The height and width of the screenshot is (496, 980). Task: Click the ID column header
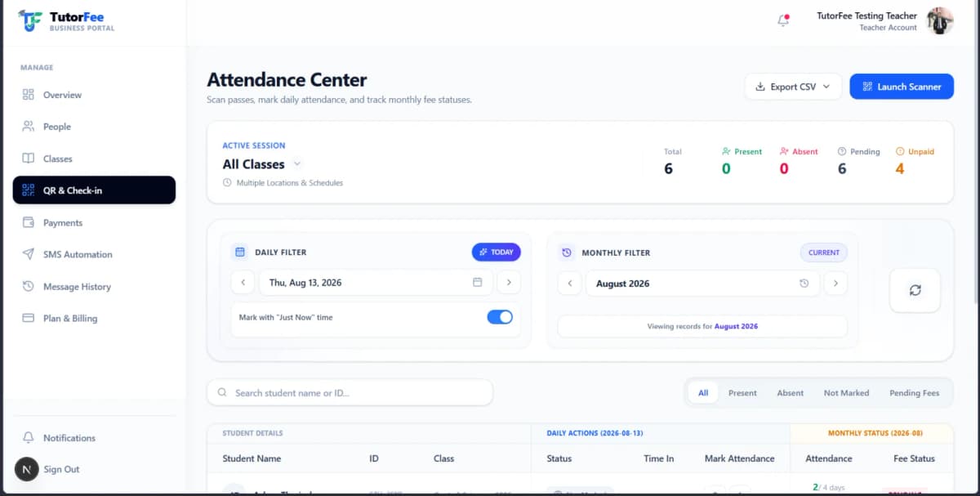click(374, 458)
